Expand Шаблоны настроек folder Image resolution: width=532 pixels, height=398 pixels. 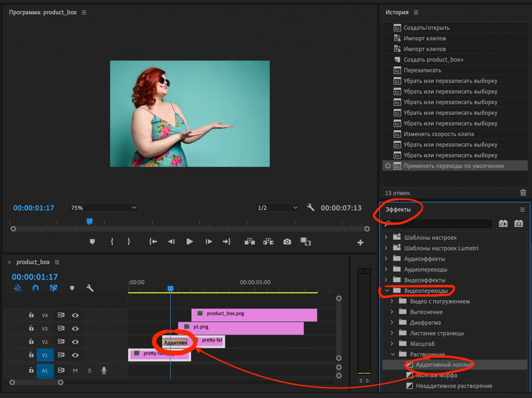coord(386,237)
